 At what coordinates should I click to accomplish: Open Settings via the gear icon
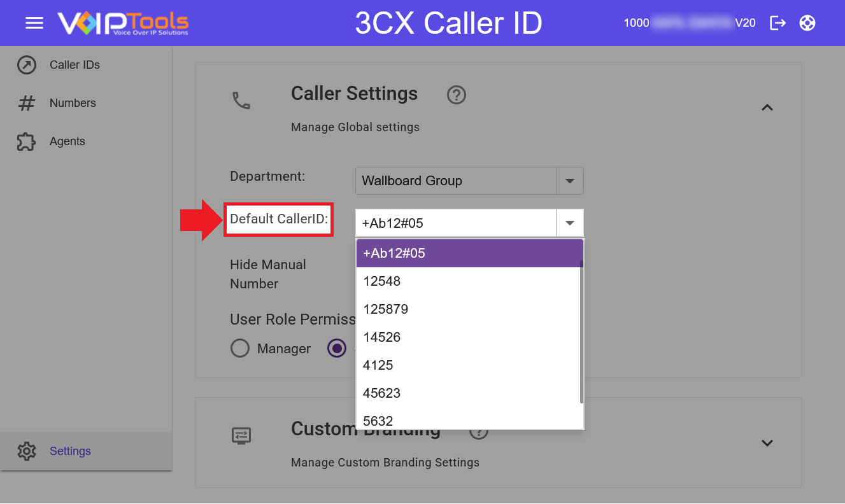70,451
